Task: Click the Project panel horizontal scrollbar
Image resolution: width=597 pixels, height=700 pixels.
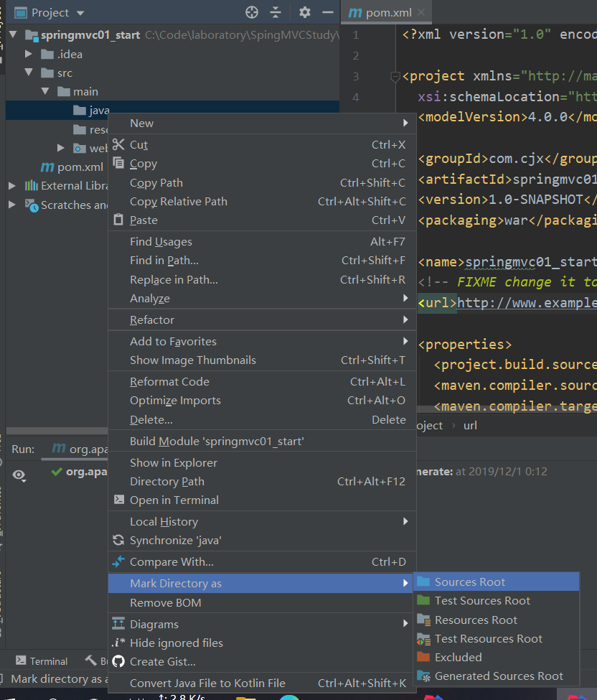Action: (57, 431)
